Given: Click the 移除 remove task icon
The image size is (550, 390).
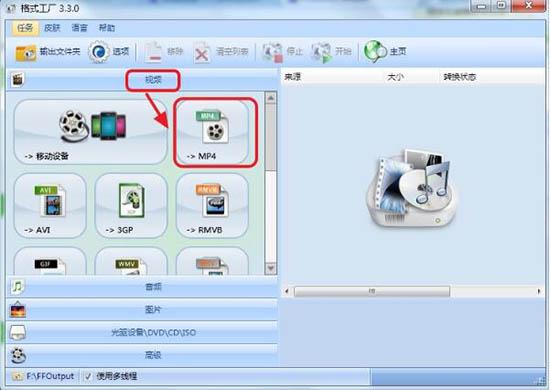Looking at the screenshot, I should (153, 53).
